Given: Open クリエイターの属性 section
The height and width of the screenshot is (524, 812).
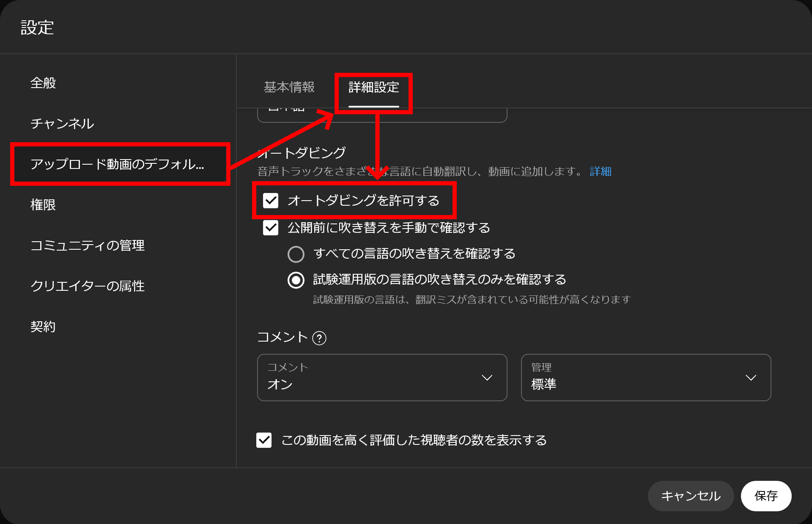Looking at the screenshot, I should (88, 286).
